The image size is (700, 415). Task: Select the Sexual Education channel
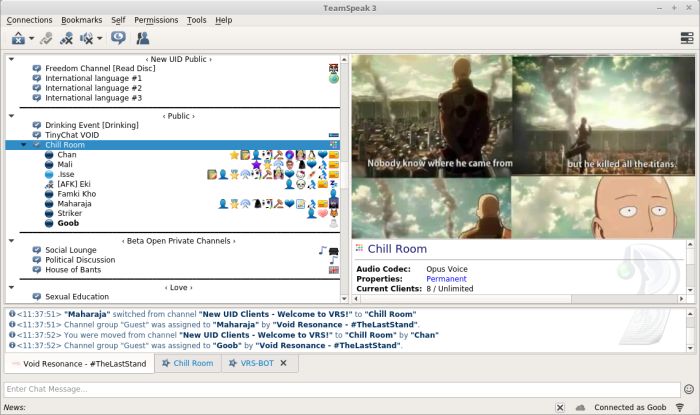coord(77,296)
